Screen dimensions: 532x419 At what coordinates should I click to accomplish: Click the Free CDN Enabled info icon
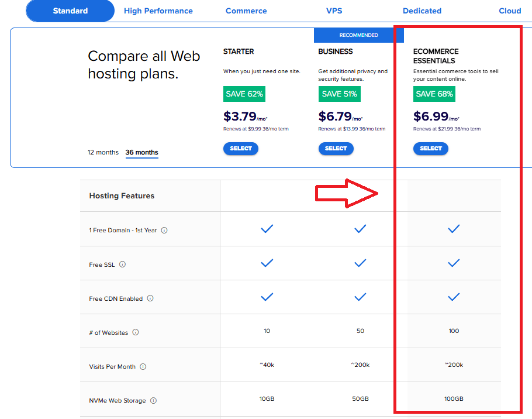click(x=150, y=298)
